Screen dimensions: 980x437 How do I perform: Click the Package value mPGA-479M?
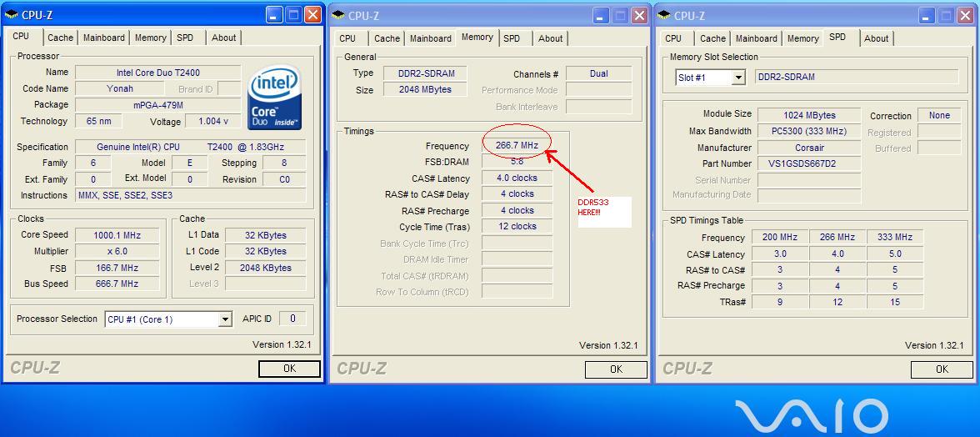(158, 105)
